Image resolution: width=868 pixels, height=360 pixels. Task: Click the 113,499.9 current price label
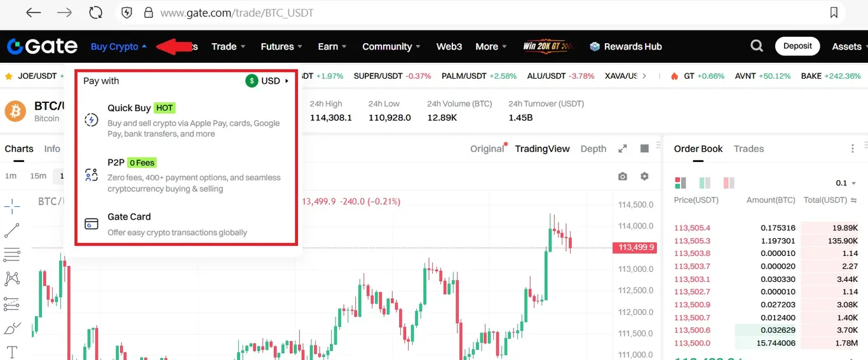click(634, 248)
